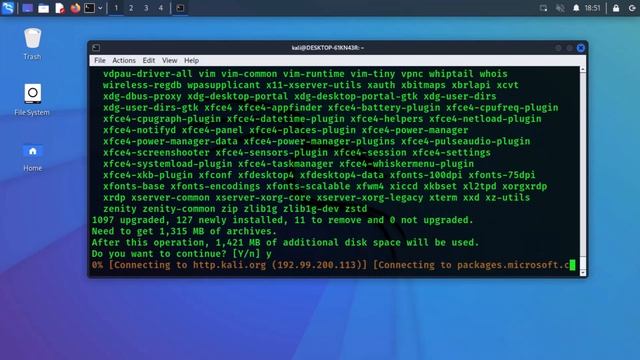Image resolution: width=640 pixels, height=360 pixels.
Task: Select the terminal window in the taskbar
Action: coord(180,8)
